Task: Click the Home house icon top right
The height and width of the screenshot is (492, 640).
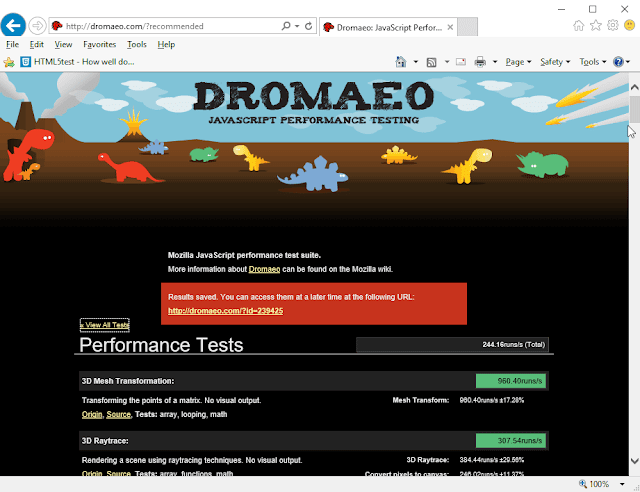Action: tap(578, 26)
